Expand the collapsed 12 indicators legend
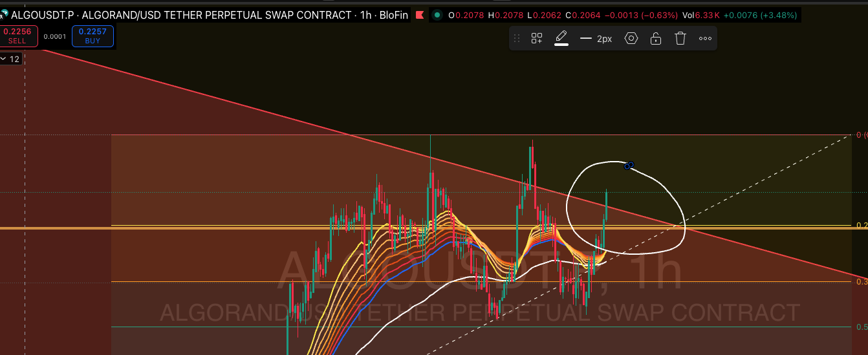868x355 pixels. (11, 59)
